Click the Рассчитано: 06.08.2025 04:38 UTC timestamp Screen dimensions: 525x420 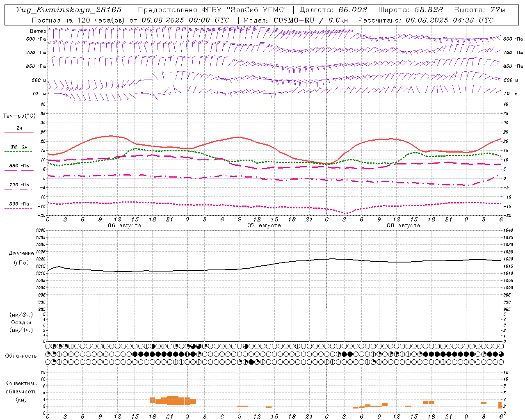(x=426, y=20)
